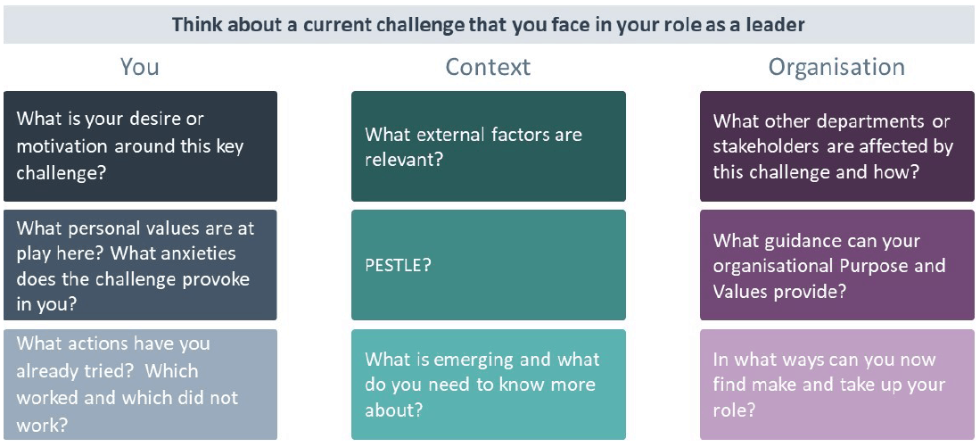
Task: Select the 'What is emerging' teal box
Action: (488, 385)
